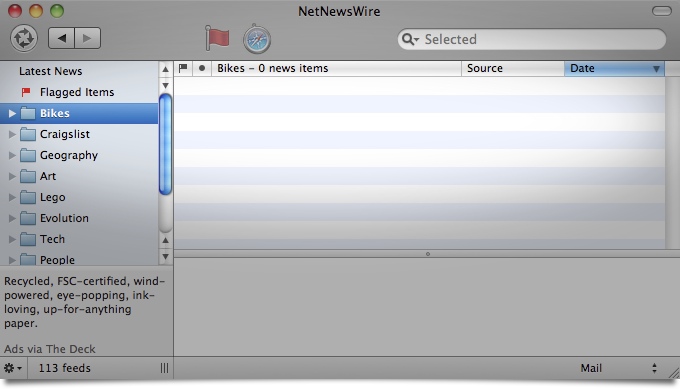
Task: Sort by the unread dot column header
Action: (x=202, y=68)
